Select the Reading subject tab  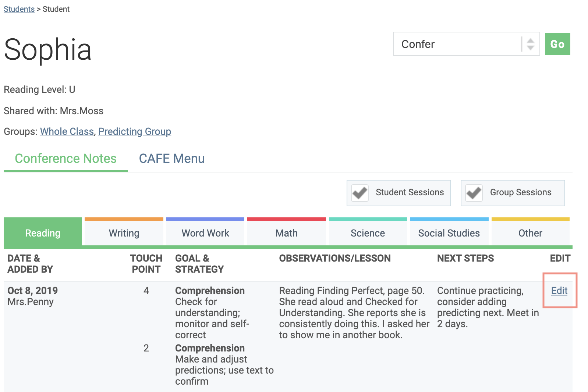point(43,233)
